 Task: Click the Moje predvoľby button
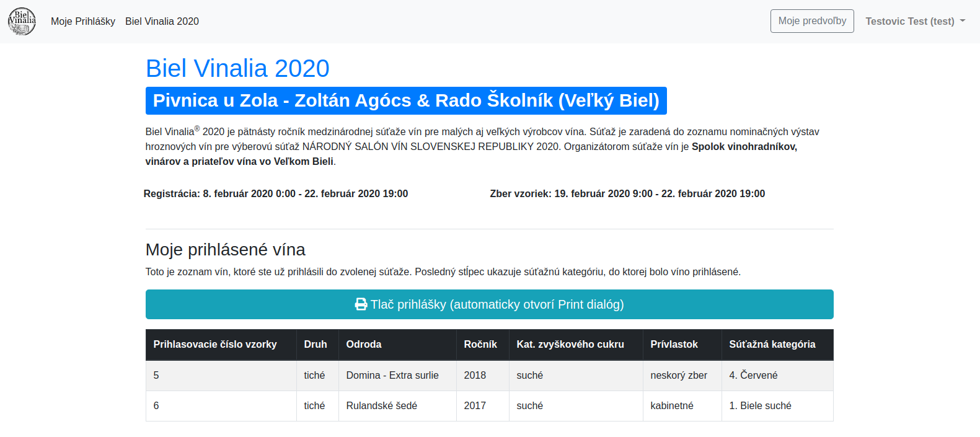[x=811, y=21]
